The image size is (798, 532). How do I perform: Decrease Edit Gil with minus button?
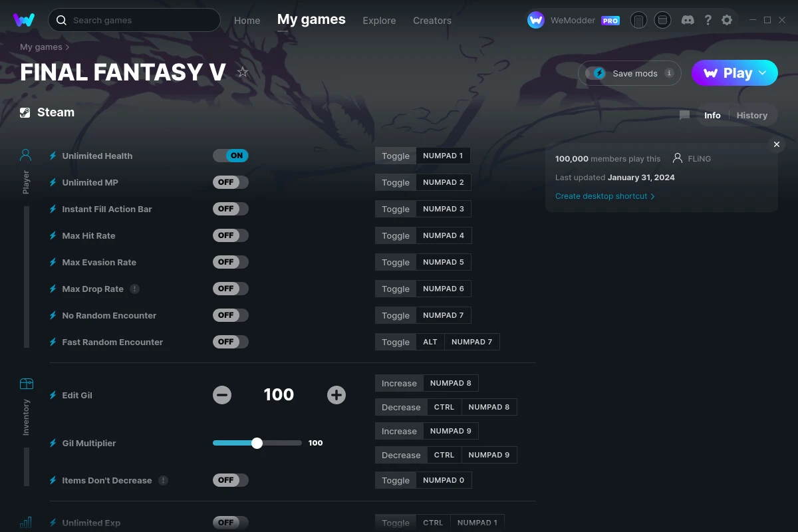222,395
